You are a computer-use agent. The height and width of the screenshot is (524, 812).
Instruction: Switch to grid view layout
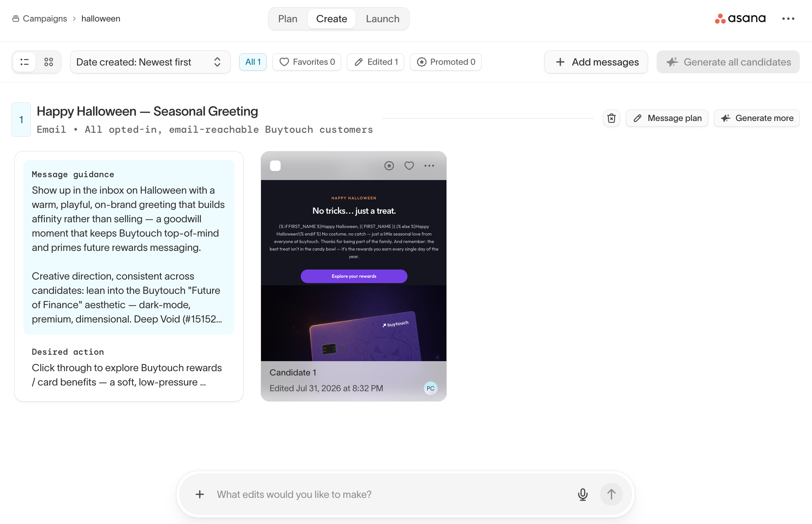[49, 62]
